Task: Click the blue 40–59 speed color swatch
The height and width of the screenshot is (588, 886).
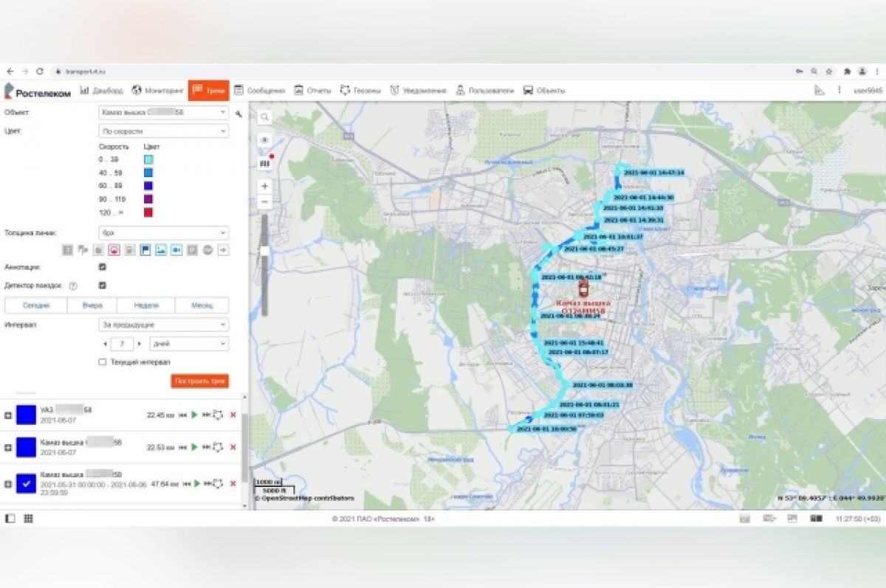Action: [148, 173]
